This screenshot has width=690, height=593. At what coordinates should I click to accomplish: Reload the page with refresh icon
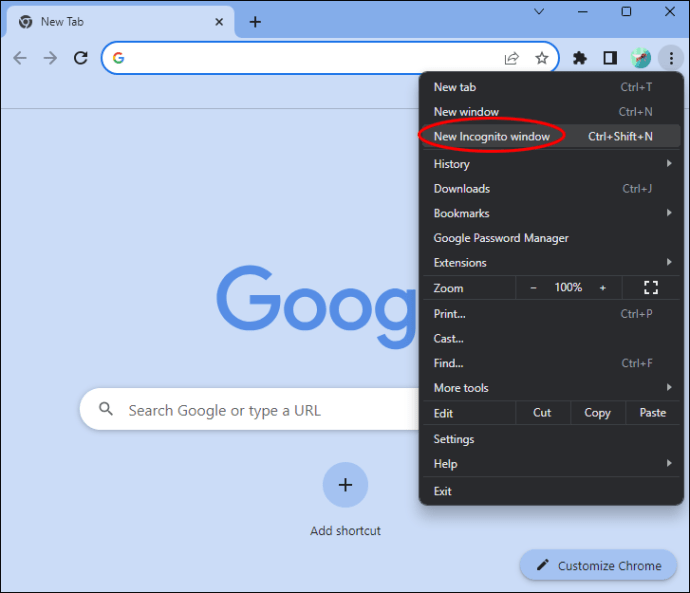coord(81,58)
